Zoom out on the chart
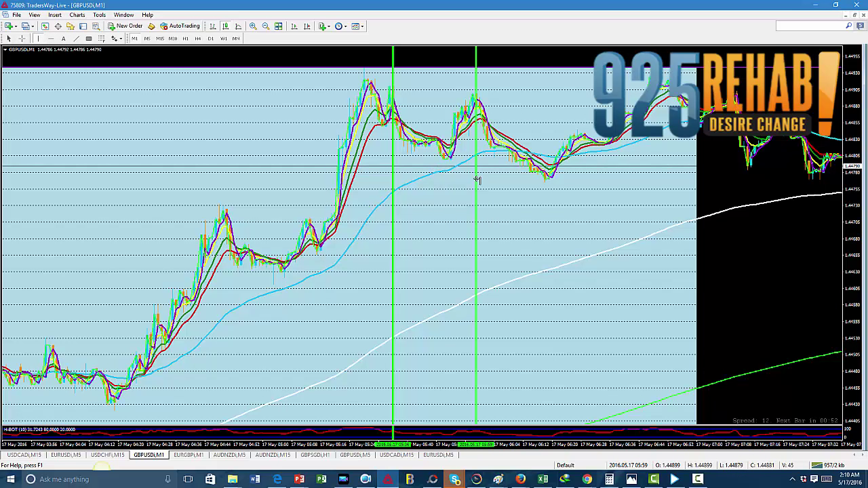868x488 pixels. click(266, 26)
